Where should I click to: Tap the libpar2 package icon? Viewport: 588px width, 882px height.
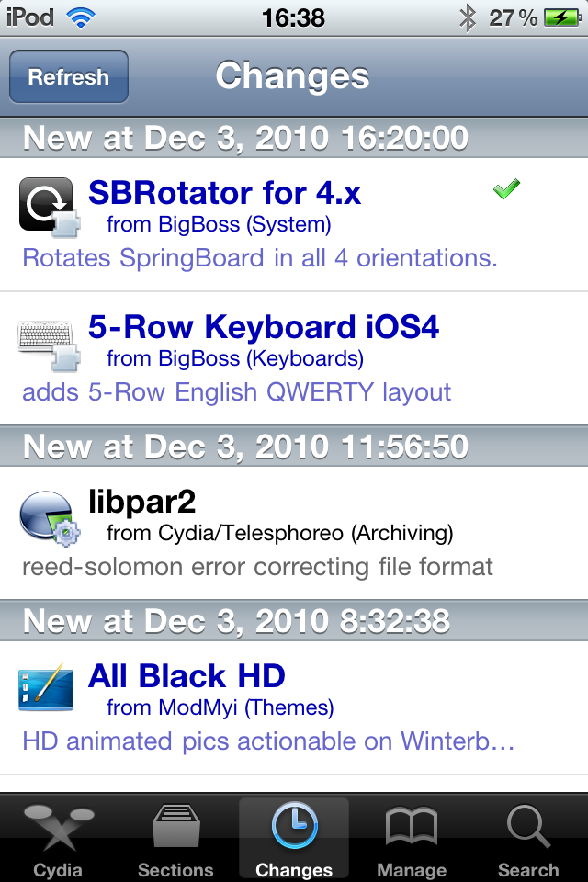[50, 517]
